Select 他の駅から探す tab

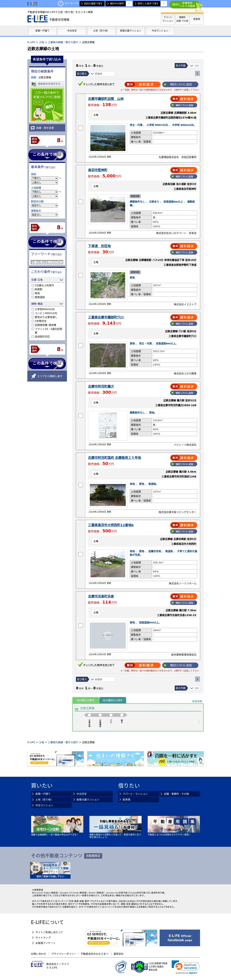86,700
